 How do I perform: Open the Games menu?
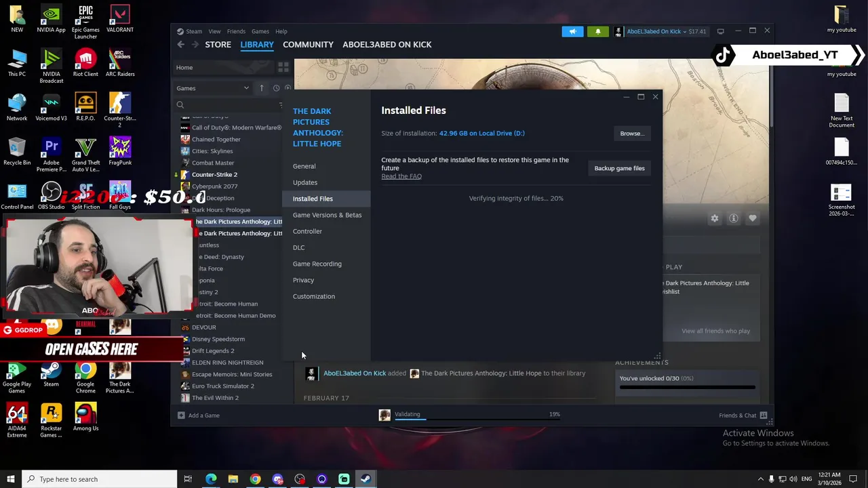[260, 31]
